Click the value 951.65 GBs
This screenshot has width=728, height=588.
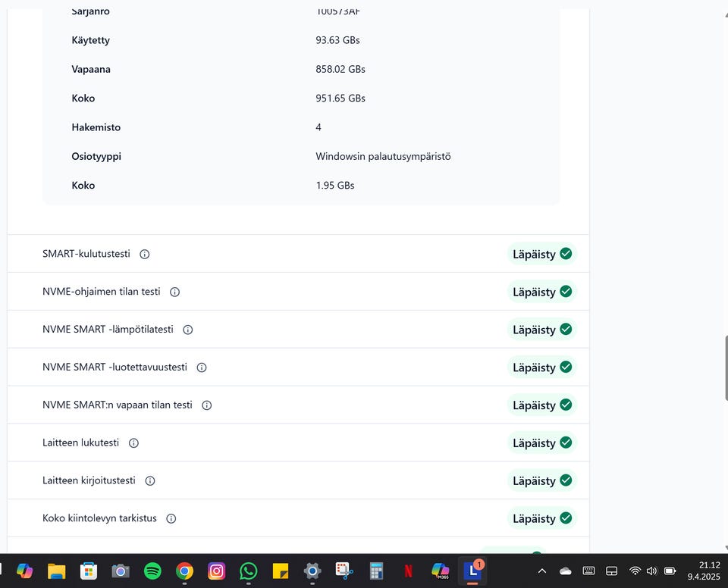pyautogui.click(x=340, y=99)
